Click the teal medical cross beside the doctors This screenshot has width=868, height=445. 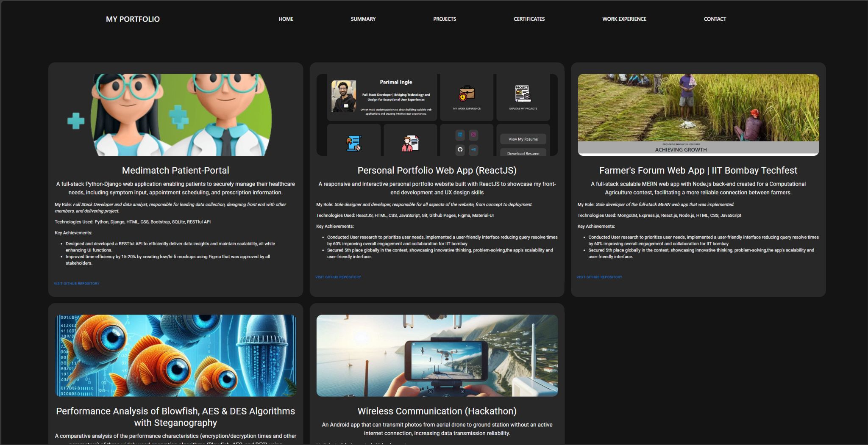pos(75,121)
